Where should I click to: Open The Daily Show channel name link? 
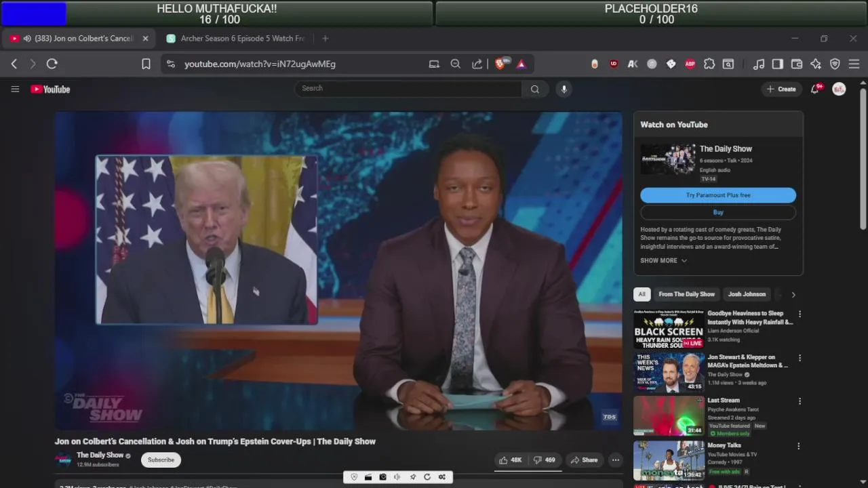click(100, 455)
